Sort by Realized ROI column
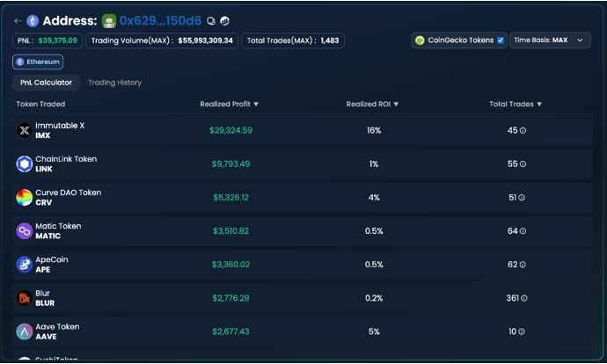The image size is (607, 364). pos(372,104)
